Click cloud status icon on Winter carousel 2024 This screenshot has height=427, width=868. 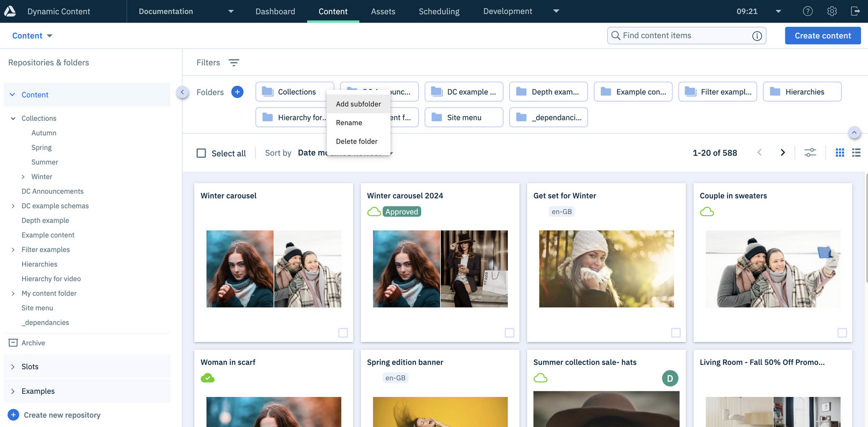[374, 212]
